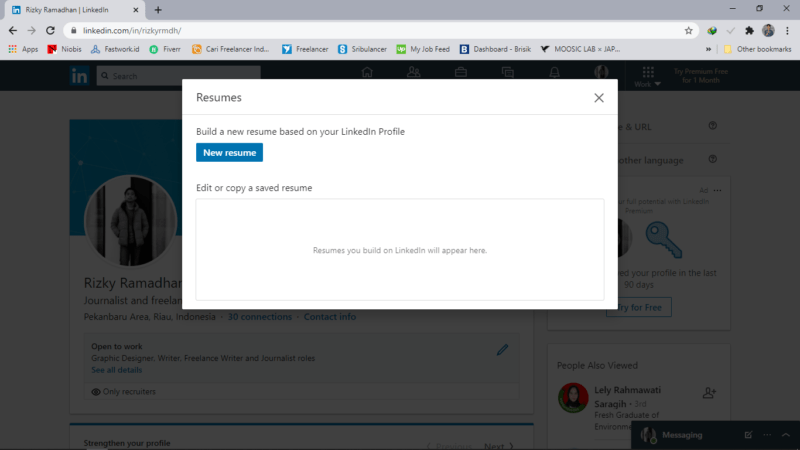The width and height of the screenshot is (800, 450).
Task: Open the ad options three-dot menu
Action: pos(717,190)
